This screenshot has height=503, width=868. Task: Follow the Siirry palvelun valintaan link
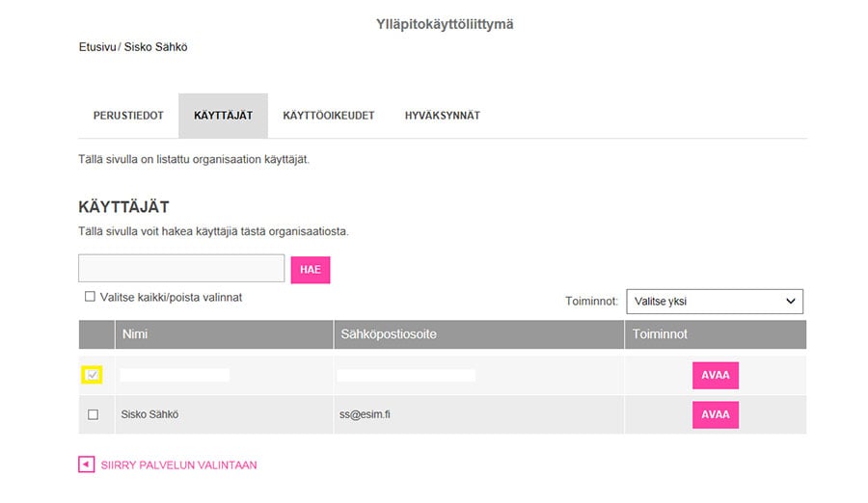tap(178, 464)
